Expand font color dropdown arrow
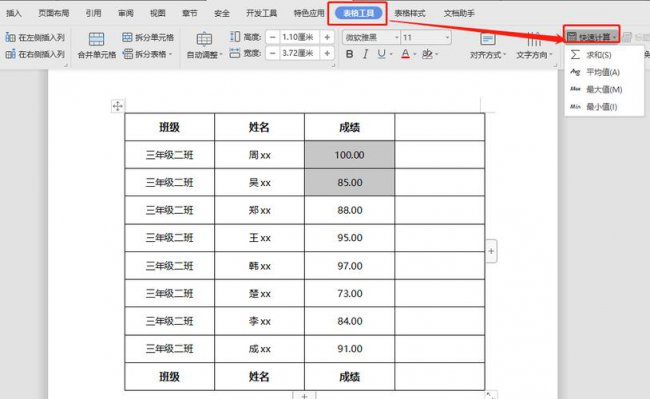Screen dimensions: 650x399 point(415,54)
